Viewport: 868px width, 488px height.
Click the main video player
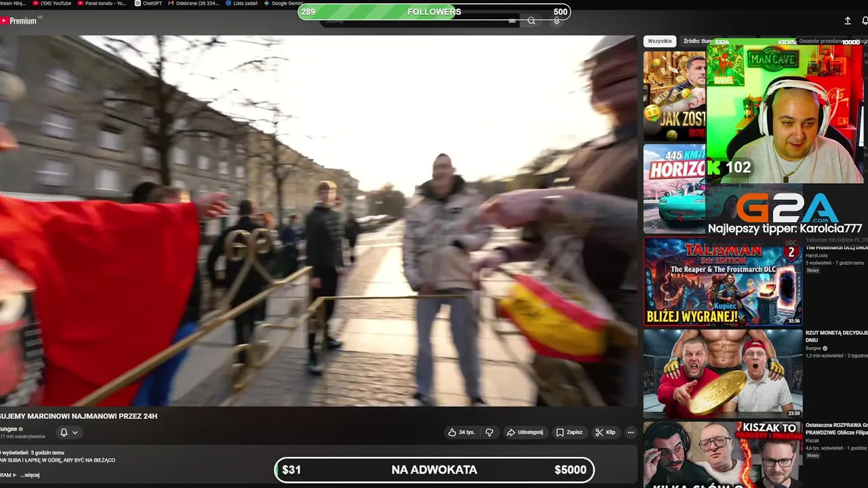click(318, 221)
